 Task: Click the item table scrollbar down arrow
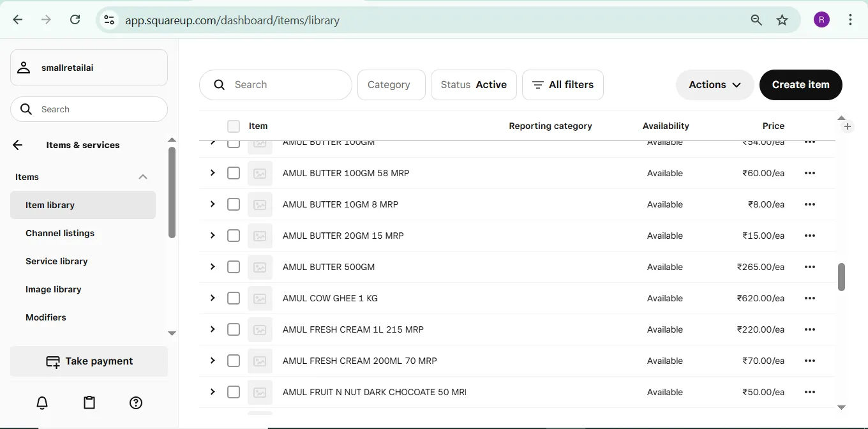(x=841, y=407)
